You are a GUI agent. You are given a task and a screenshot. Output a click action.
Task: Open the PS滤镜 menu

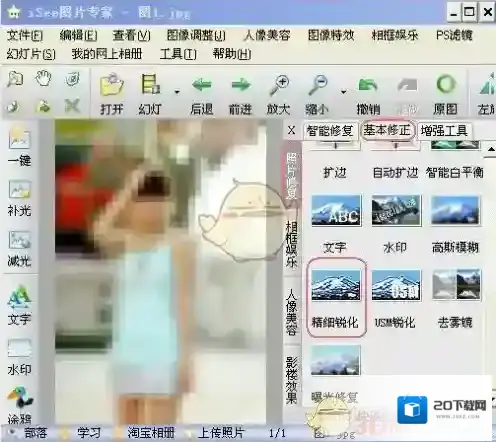pos(454,36)
